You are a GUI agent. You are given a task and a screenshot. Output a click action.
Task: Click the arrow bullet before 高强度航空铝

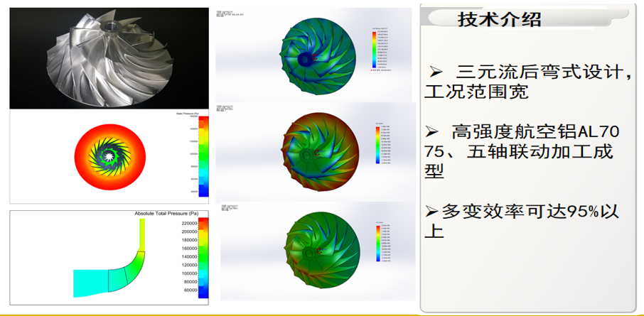pyautogui.click(x=431, y=131)
